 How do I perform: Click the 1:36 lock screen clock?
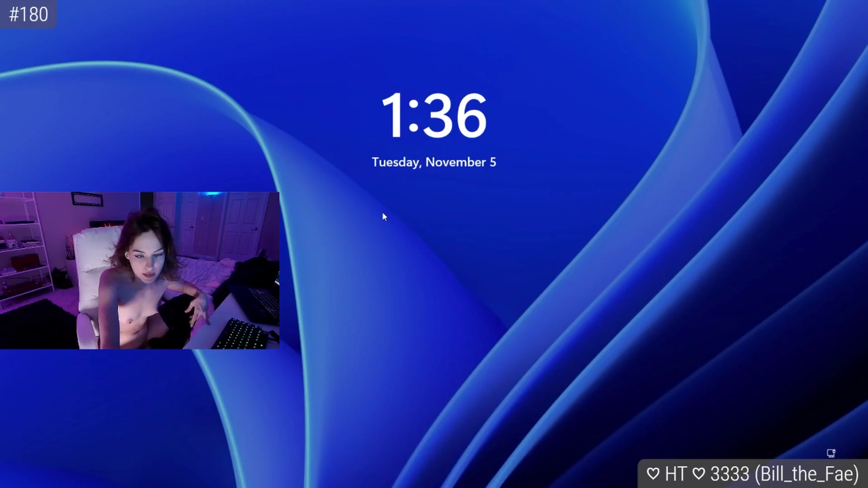pos(434,116)
